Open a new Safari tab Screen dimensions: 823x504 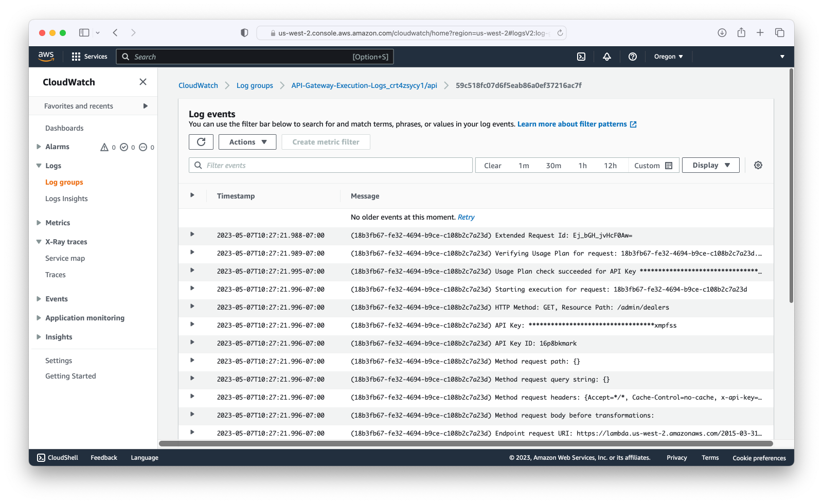point(760,32)
